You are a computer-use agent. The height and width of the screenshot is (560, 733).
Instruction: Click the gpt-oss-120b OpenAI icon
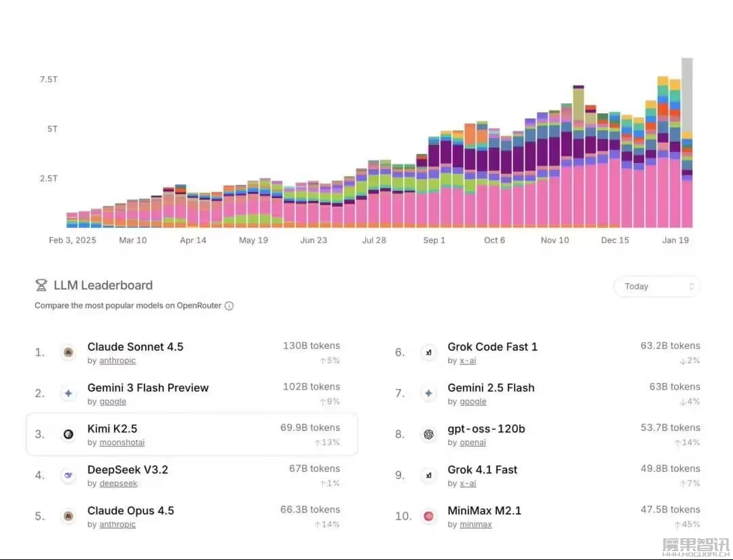pyautogui.click(x=428, y=434)
